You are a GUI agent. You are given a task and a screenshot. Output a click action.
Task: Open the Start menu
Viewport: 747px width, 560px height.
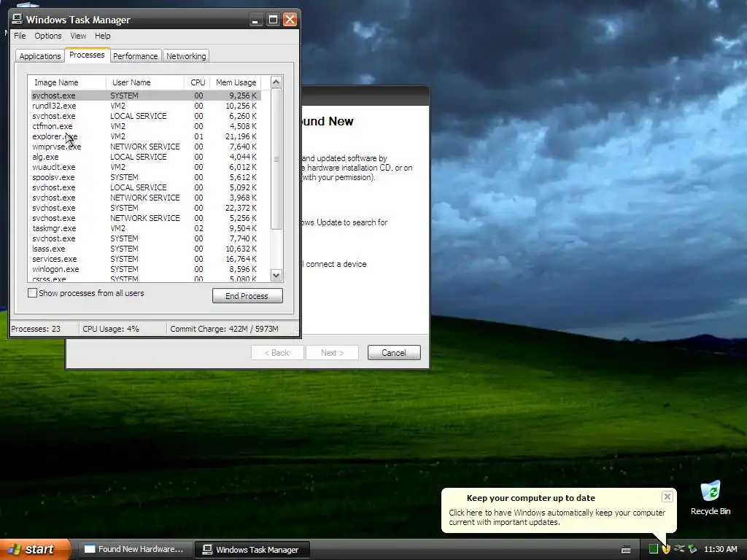35,549
